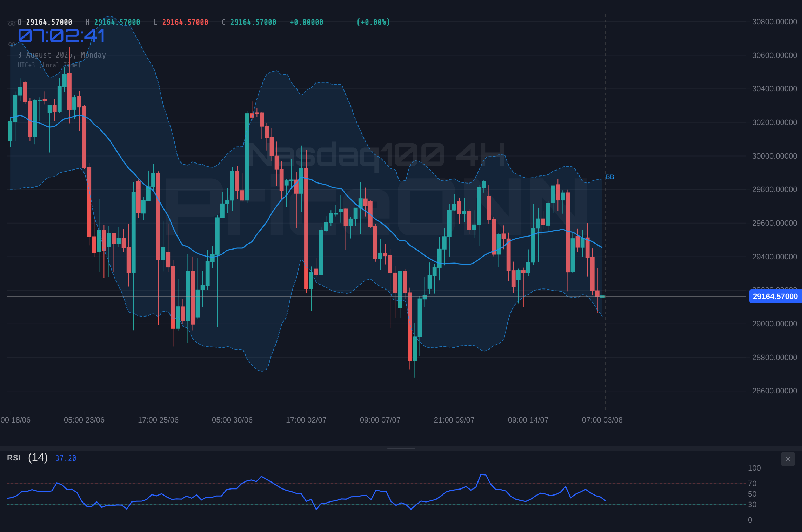The height and width of the screenshot is (532, 802).
Task: Click the high value H 29164.57000
Action: pos(113,22)
